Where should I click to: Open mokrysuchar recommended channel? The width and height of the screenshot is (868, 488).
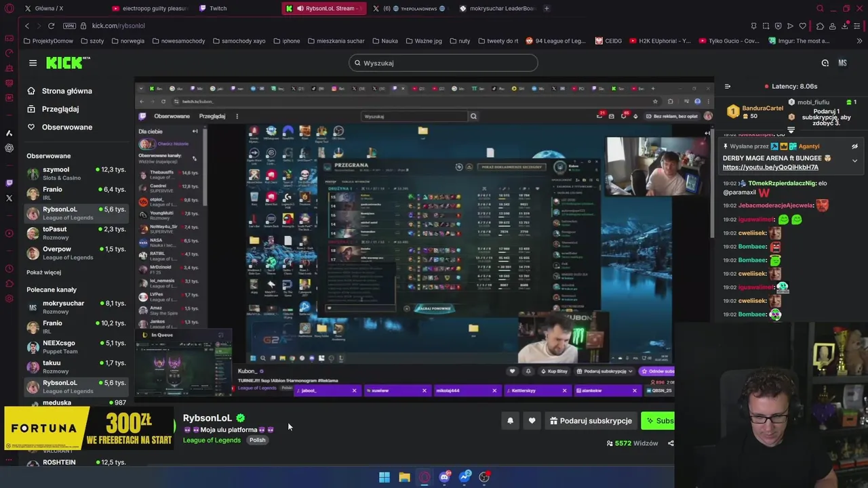click(76, 307)
